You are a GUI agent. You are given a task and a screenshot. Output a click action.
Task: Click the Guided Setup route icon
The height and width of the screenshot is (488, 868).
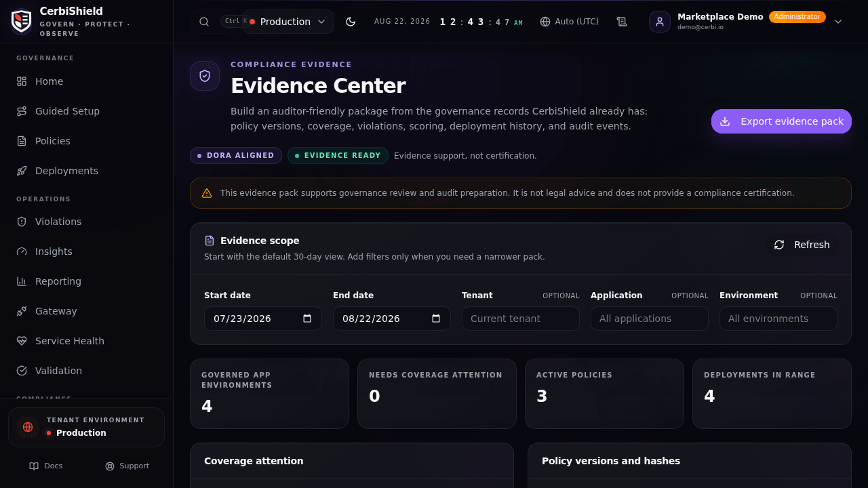tap(22, 111)
